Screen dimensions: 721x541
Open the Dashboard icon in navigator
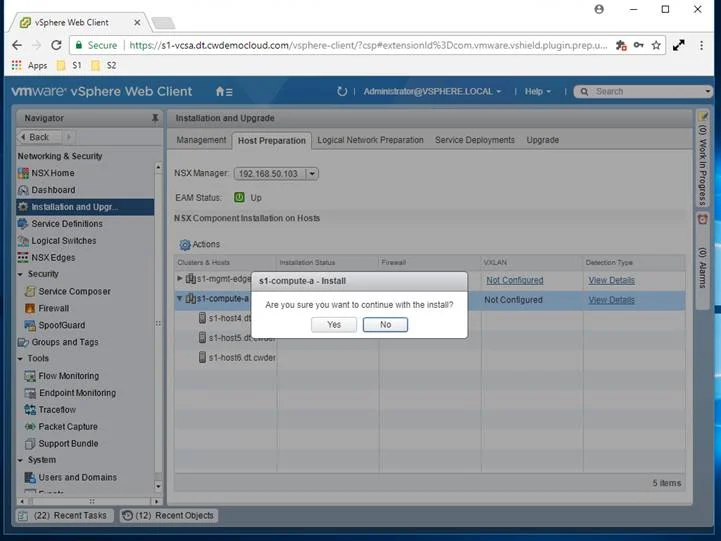pyautogui.click(x=23, y=190)
